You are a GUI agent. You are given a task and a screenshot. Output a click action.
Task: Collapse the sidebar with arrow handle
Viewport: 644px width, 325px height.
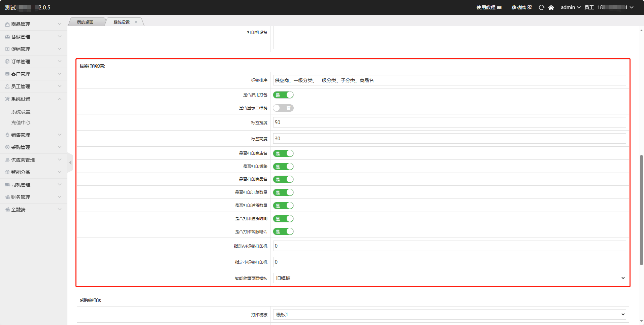click(x=70, y=163)
